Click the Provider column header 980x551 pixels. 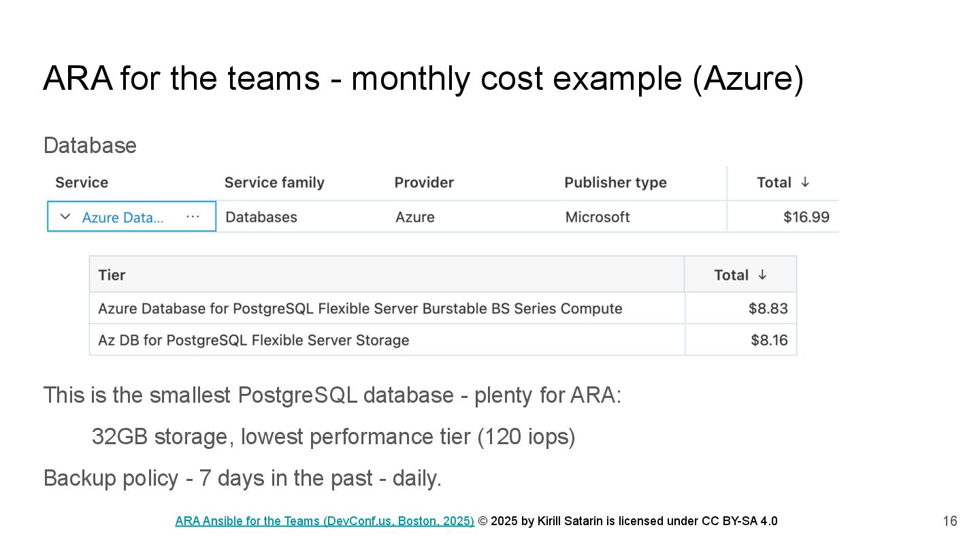tap(424, 182)
